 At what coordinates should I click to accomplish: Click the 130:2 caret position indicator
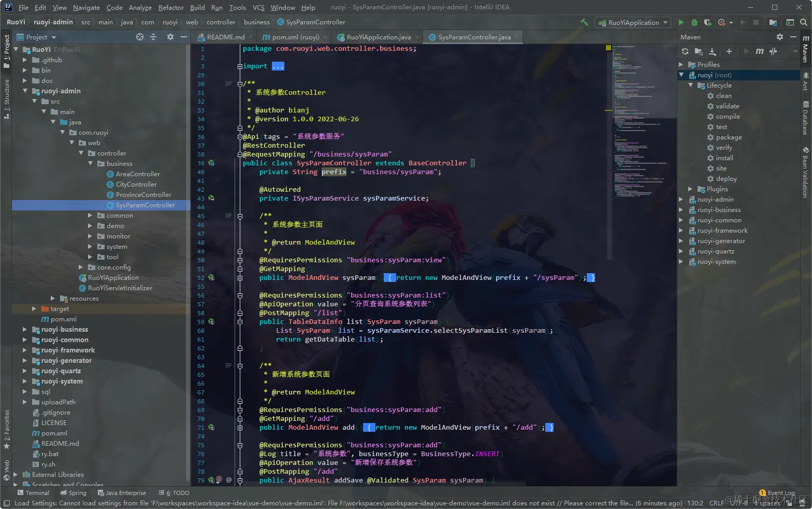coord(695,503)
